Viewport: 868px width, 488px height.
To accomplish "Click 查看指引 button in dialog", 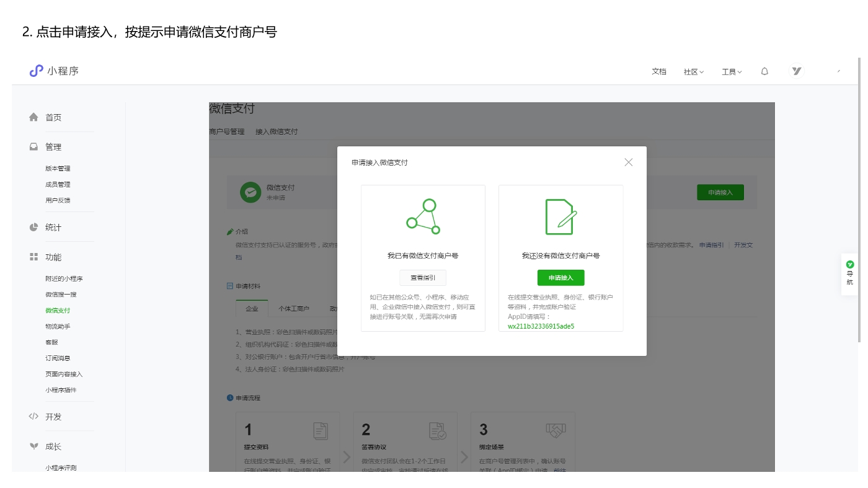I will click(x=423, y=278).
